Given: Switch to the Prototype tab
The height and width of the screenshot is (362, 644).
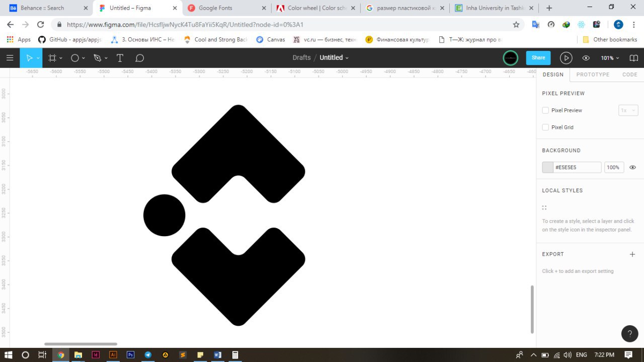Looking at the screenshot, I should pyautogui.click(x=593, y=75).
